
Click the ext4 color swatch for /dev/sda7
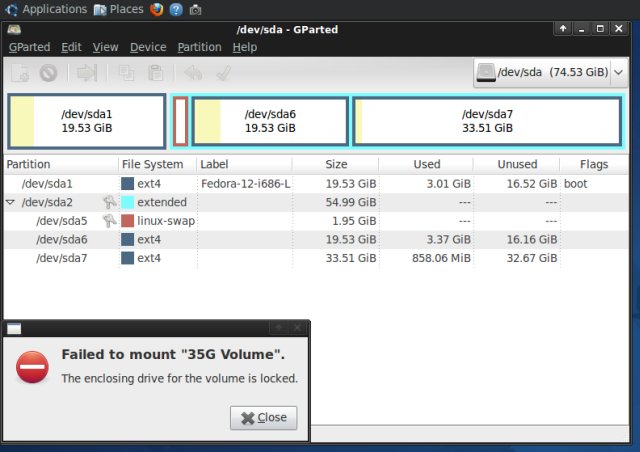[x=127, y=258]
